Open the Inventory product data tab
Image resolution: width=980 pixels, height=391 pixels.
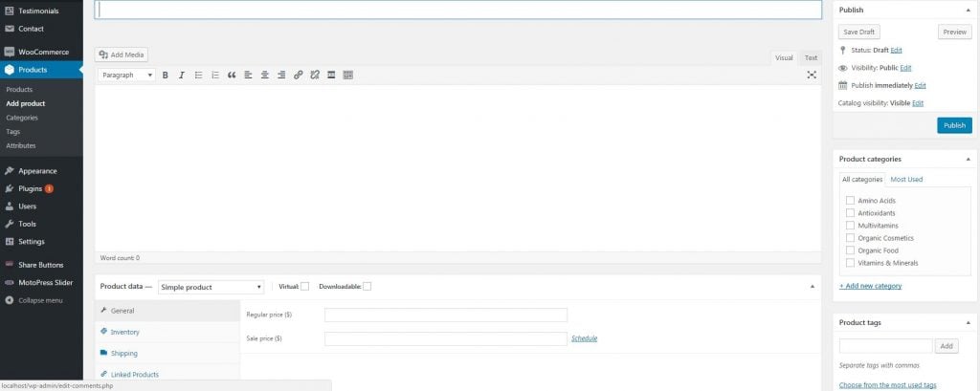[x=124, y=332]
